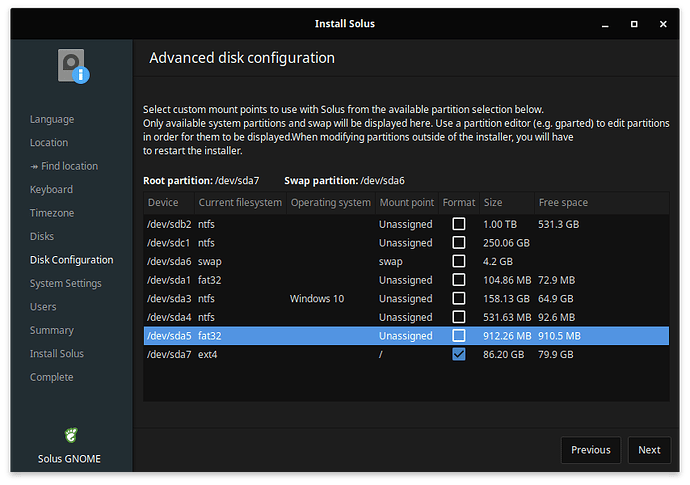Screen dimensions: 690x485
Task: Click the Previous button
Action: [591, 450]
